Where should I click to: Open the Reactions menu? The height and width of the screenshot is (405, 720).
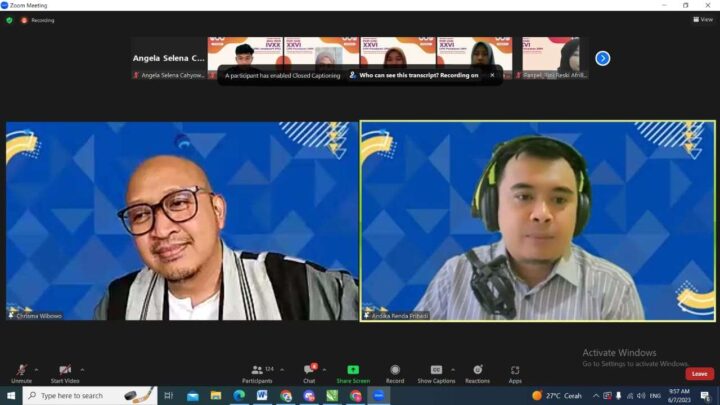[477, 371]
